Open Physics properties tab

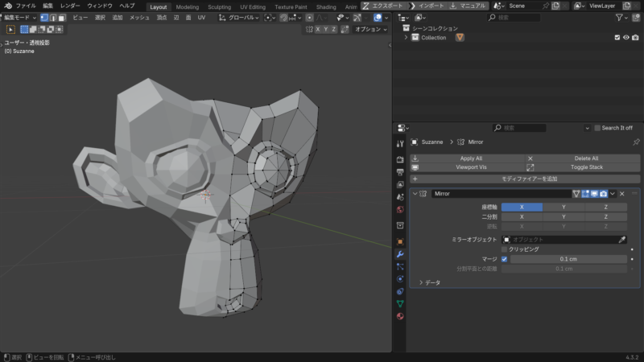[x=400, y=279]
